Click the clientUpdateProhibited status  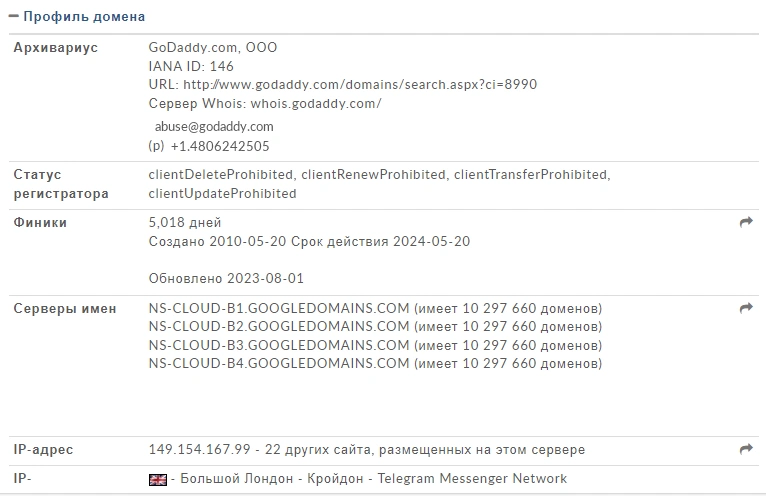[222, 194]
